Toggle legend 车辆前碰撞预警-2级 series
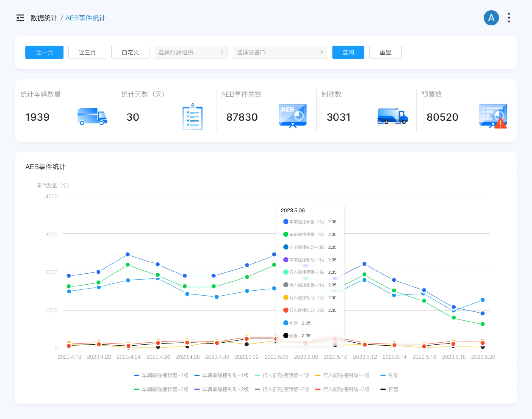The height and width of the screenshot is (419, 532). (x=161, y=389)
